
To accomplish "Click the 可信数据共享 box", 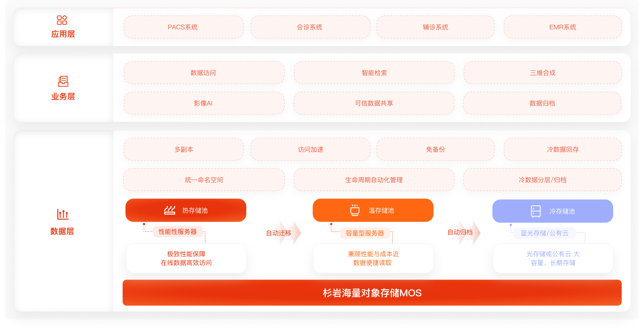I will (374, 103).
